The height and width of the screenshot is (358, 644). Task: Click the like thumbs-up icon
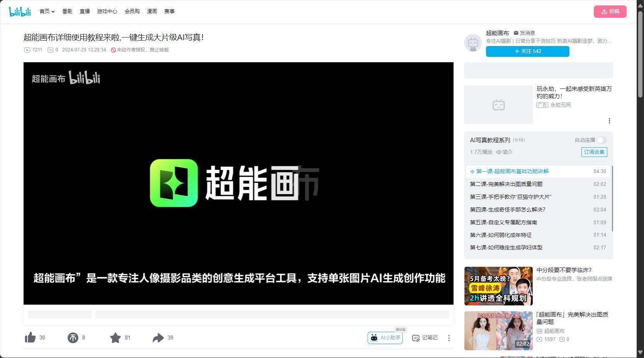coord(30,338)
